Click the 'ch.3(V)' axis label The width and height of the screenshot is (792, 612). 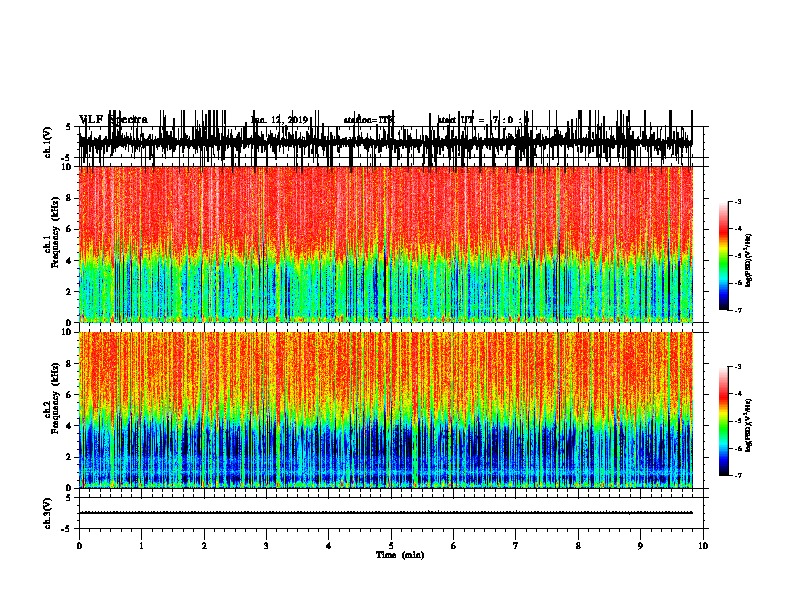coord(47,513)
